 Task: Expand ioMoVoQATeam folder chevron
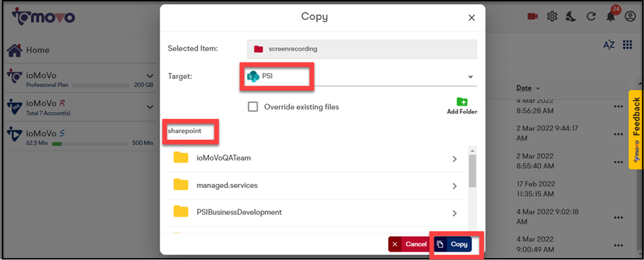pos(454,158)
